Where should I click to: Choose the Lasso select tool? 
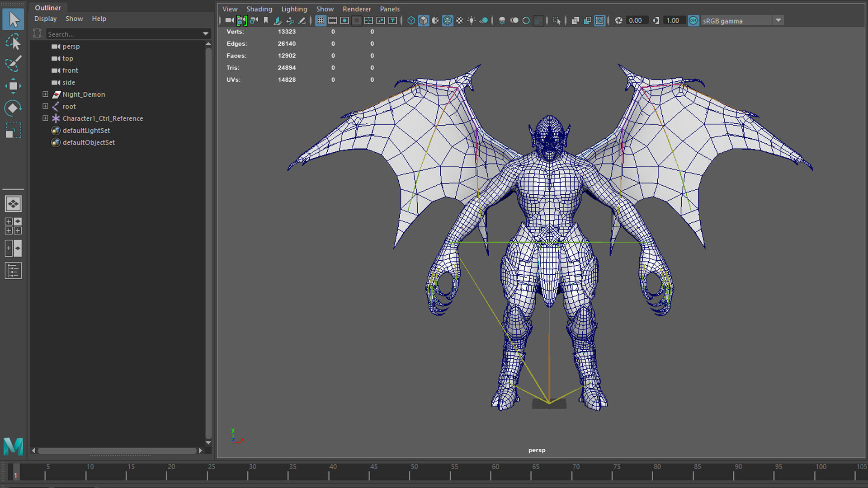tap(13, 42)
